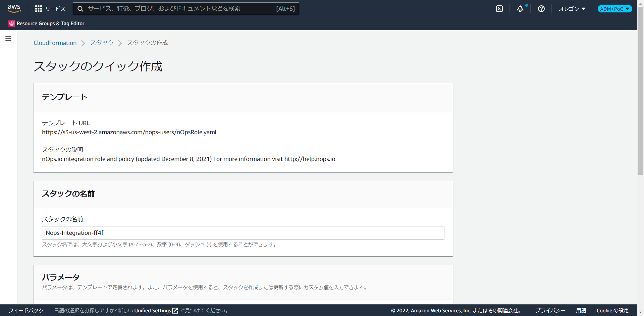644x316 pixels.
Task: Click the template URL text
Action: [129, 132]
